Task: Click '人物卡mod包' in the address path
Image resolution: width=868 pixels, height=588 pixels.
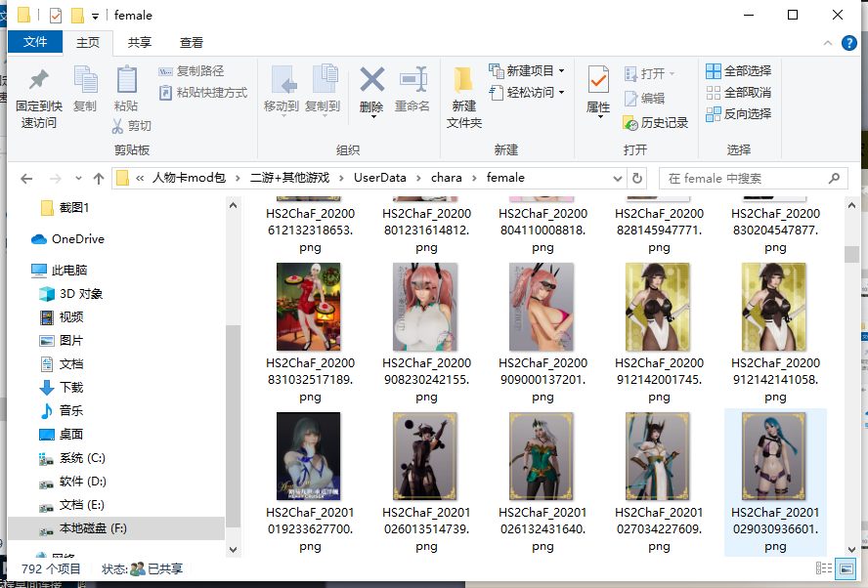Action: tap(189, 178)
